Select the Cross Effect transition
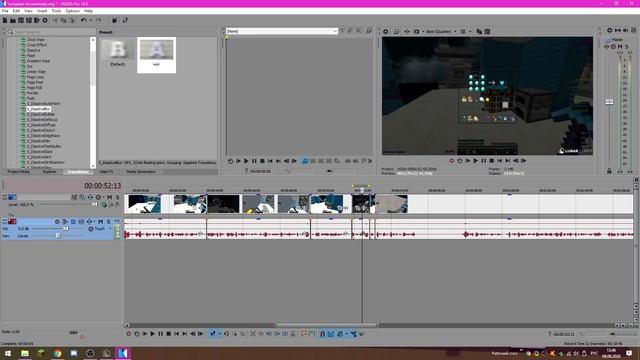 [37, 45]
